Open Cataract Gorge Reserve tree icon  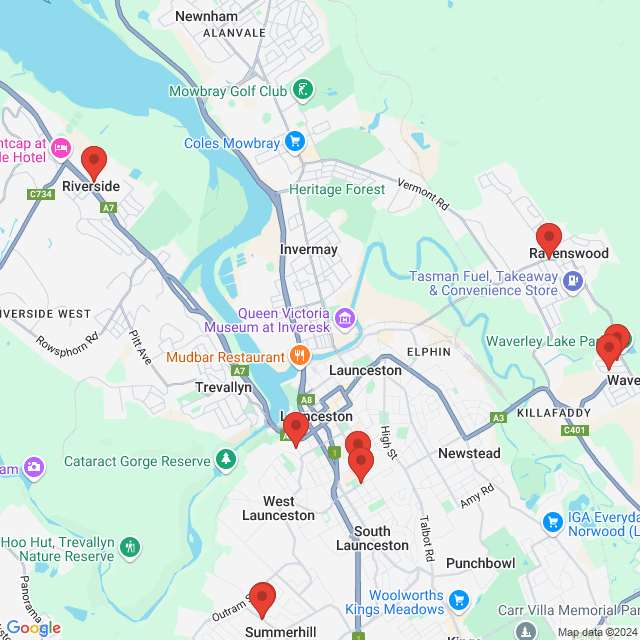tap(226, 459)
